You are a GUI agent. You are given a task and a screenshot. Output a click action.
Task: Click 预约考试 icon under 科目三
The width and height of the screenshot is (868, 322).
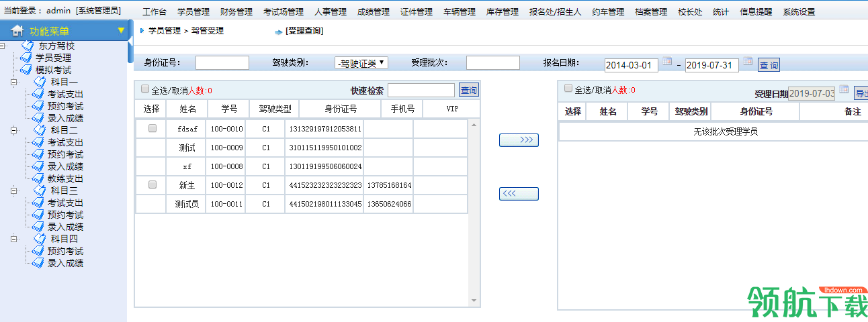38,215
